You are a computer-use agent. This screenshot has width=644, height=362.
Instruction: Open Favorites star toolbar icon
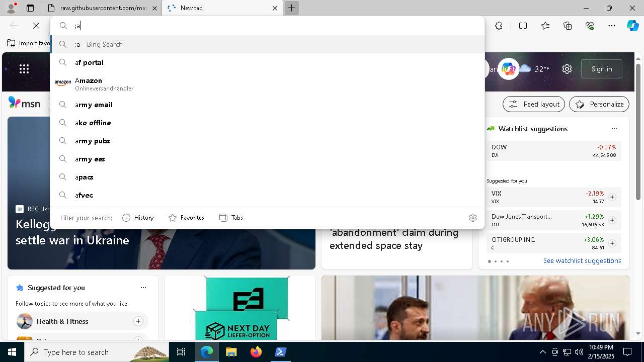pos(545,26)
